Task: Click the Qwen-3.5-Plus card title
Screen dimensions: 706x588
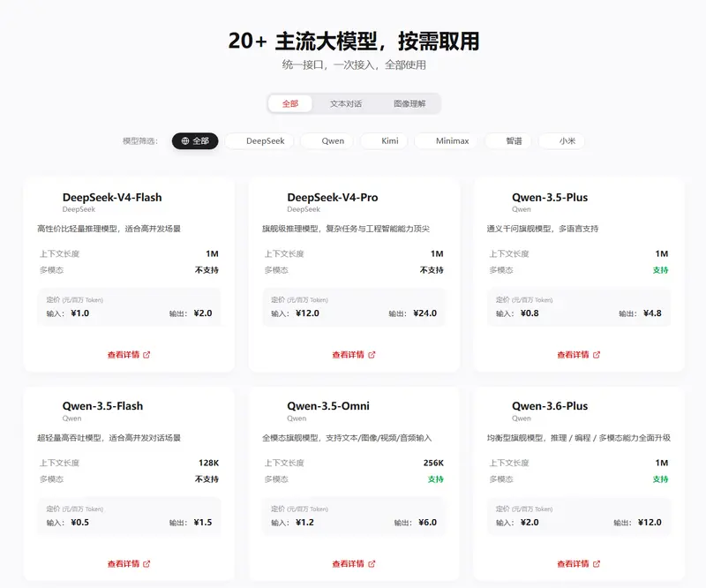Action: tap(550, 198)
